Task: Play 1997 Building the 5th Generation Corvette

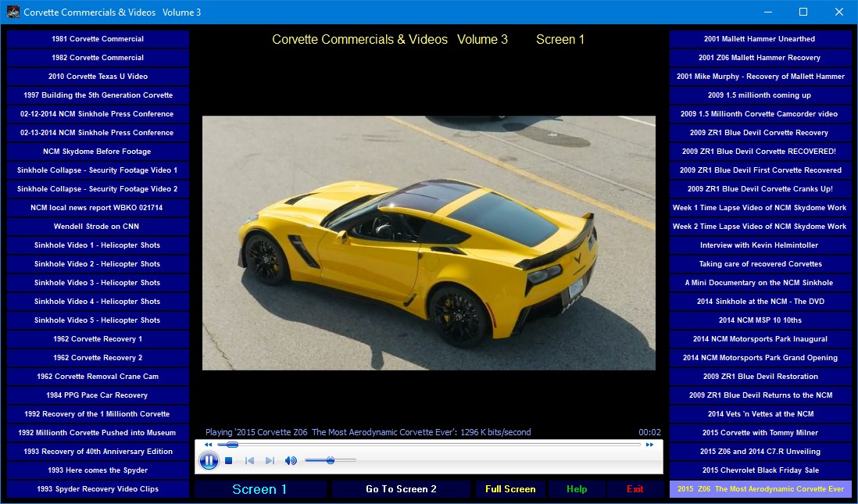Action: (x=98, y=95)
